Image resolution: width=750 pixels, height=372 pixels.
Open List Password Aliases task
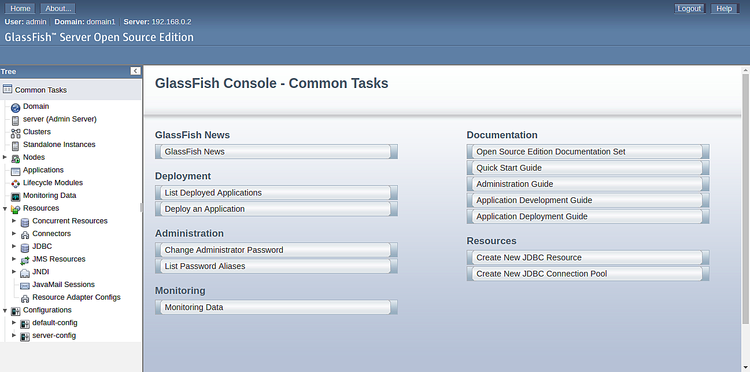coord(276,266)
